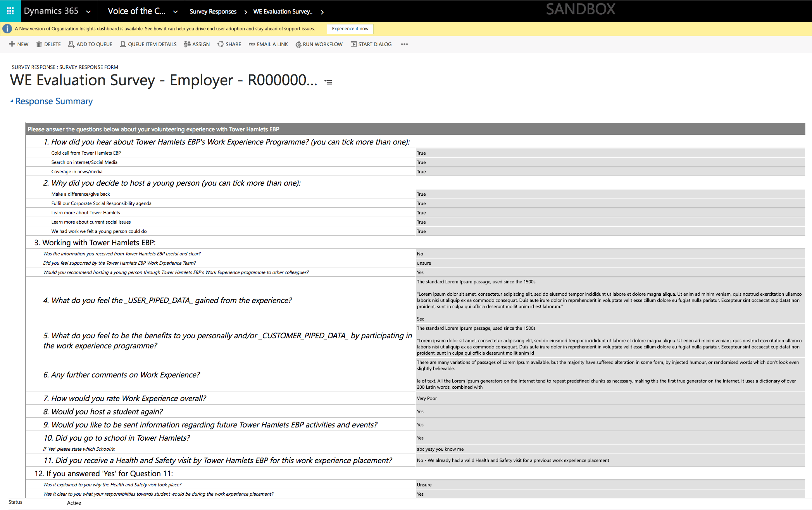Open record selector icon beside survey title
This screenshot has width=812, height=510.
328,82
